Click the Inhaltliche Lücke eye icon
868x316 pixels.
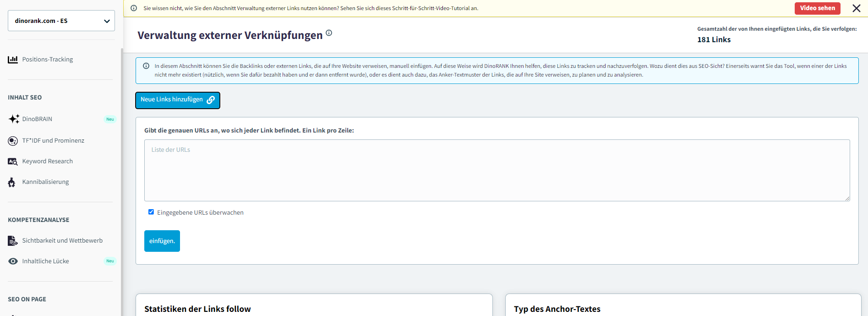click(13, 261)
